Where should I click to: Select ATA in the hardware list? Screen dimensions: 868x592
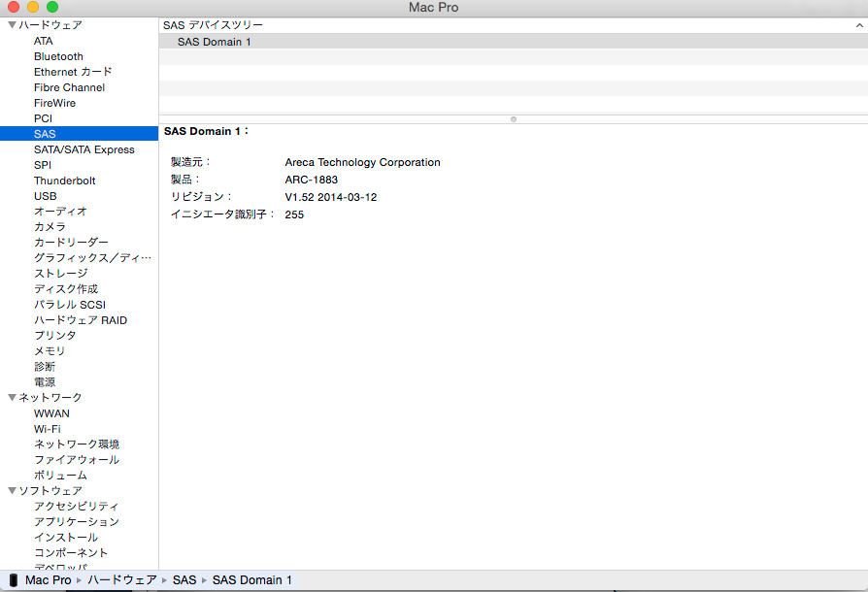tap(43, 41)
